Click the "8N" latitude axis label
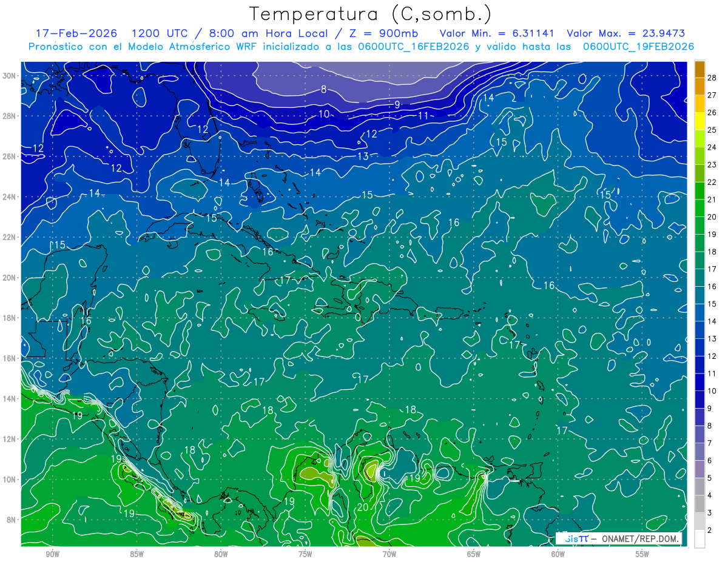This screenshot has height=562, width=728. coord(12,520)
